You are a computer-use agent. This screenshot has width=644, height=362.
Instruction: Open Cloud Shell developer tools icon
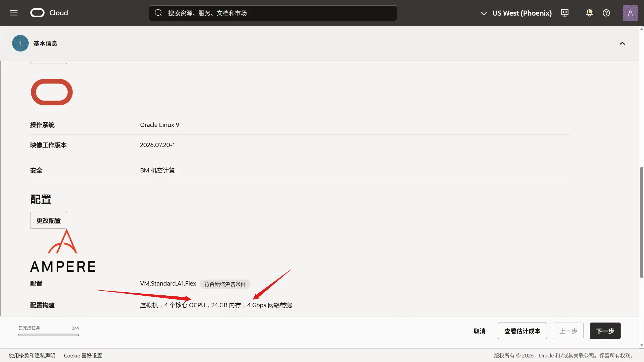coord(565,13)
